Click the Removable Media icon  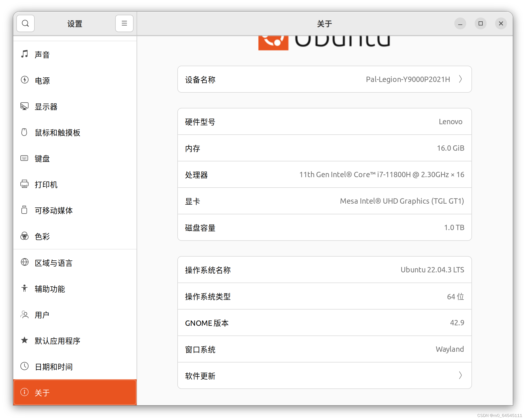tap(24, 210)
